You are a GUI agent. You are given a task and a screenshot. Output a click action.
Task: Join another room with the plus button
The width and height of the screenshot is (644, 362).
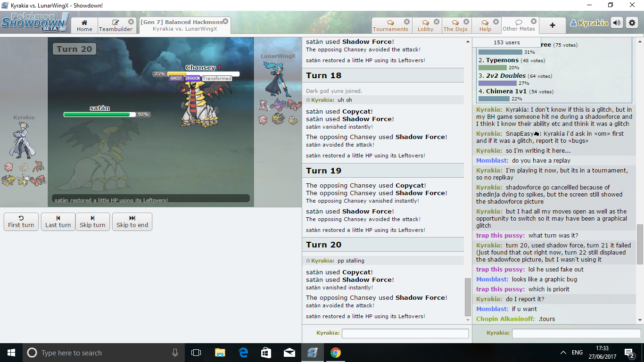click(x=553, y=25)
